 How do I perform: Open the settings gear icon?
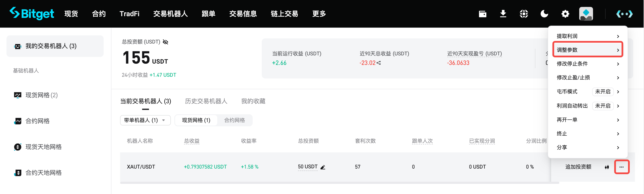565,14
